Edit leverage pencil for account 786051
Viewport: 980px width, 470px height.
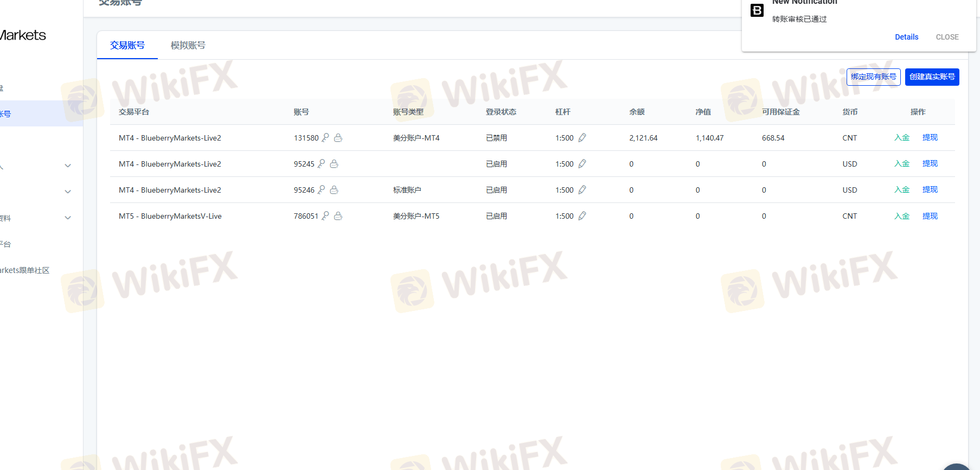coord(582,216)
